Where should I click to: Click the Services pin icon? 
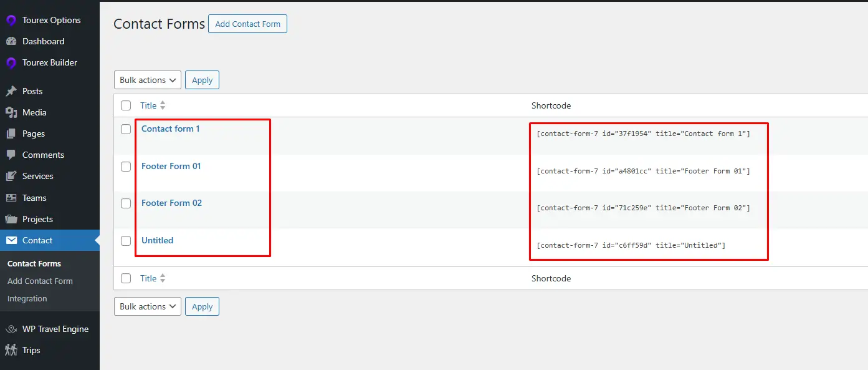pyautogui.click(x=11, y=176)
